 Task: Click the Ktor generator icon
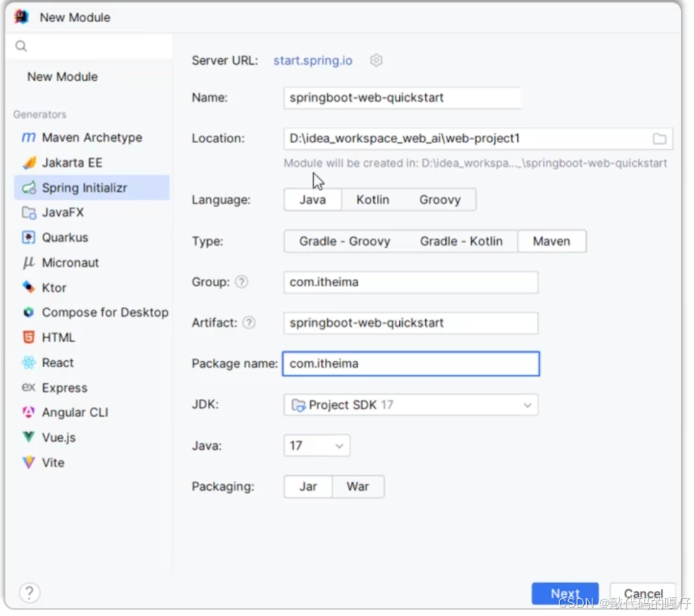[29, 288]
